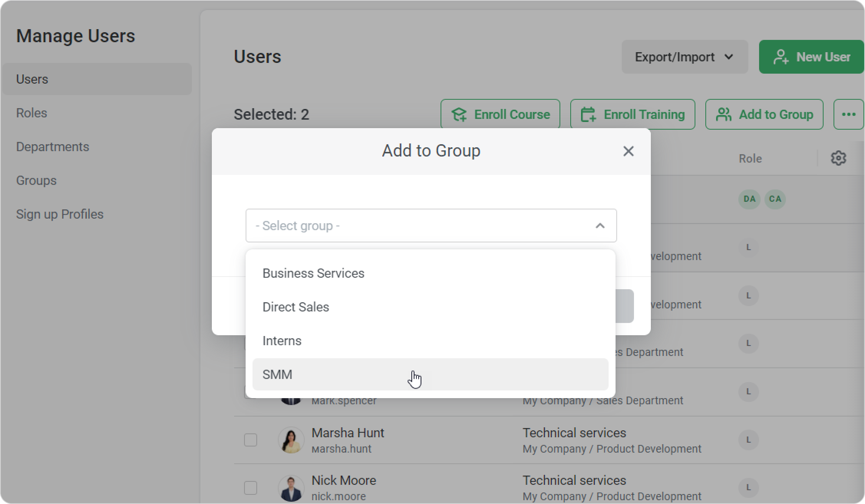Click Nick Moore's avatar photo
The height and width of the screenshot is (504, 865).
[291, 488]
